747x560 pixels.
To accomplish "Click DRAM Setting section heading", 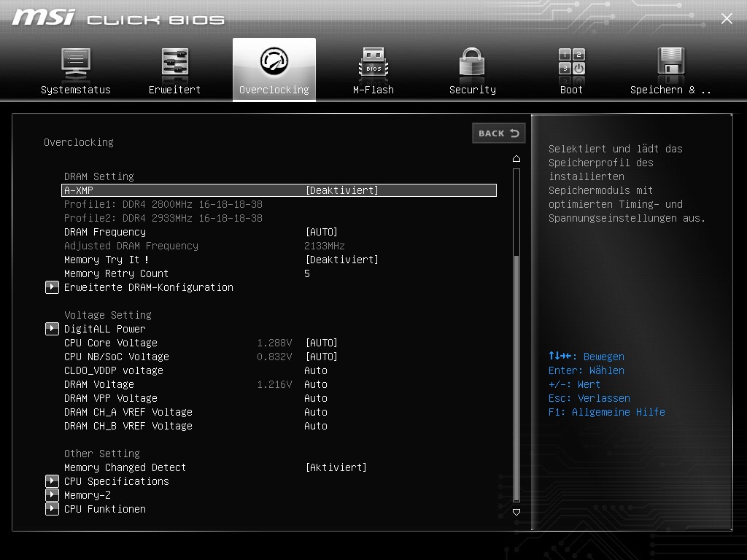I will [99, 176].
